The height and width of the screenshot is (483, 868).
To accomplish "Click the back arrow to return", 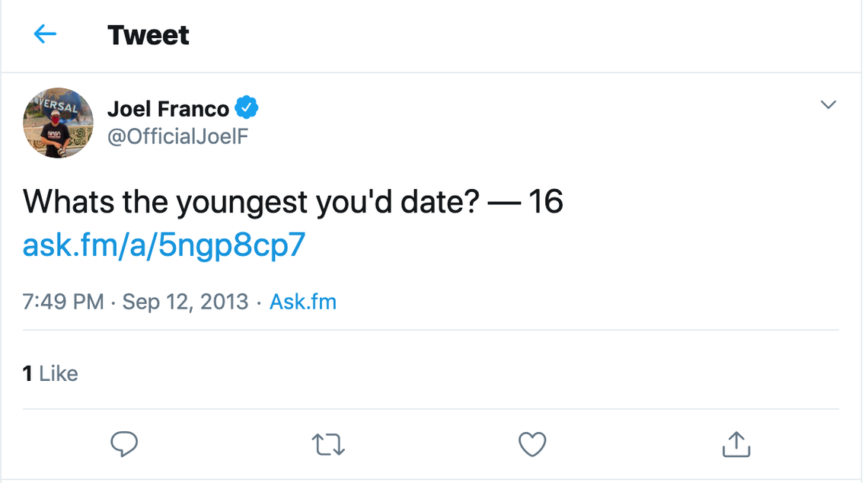I will pos(44,34).
